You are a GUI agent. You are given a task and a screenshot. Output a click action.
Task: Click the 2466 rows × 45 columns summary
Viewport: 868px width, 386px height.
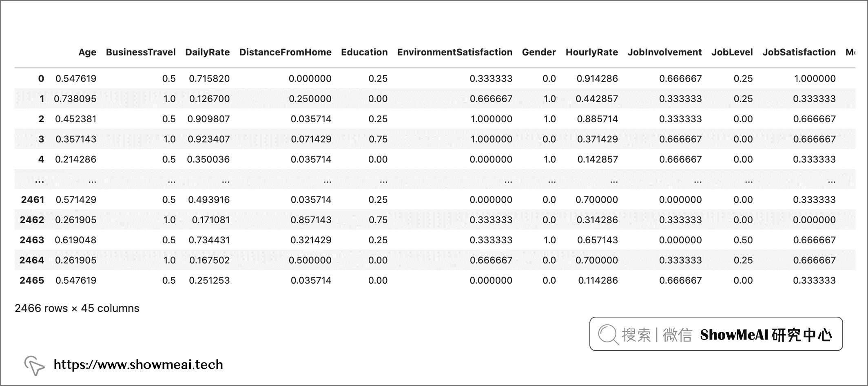pos(77,308)
